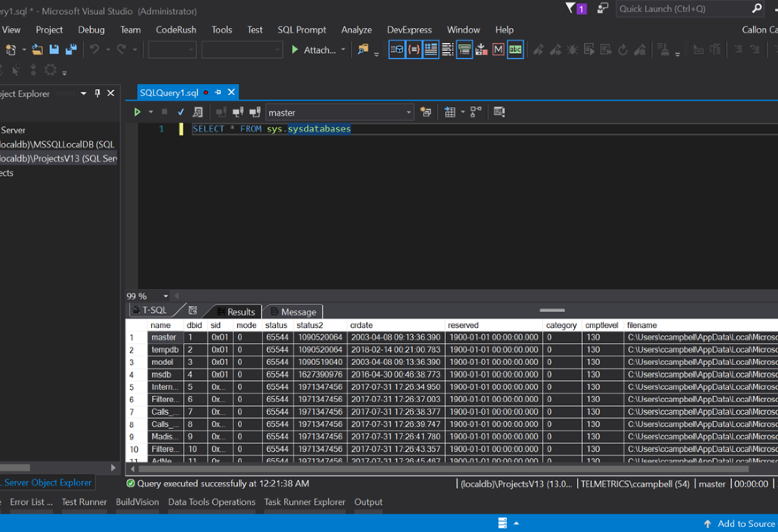This screenshot has width=778, height=532.
Task: Select (localdb)\ProjectsV13 server node
Action: tap(58, 158)
